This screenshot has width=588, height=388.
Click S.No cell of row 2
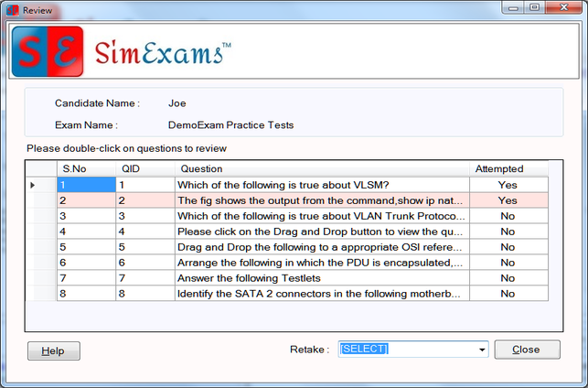point(86,200)
